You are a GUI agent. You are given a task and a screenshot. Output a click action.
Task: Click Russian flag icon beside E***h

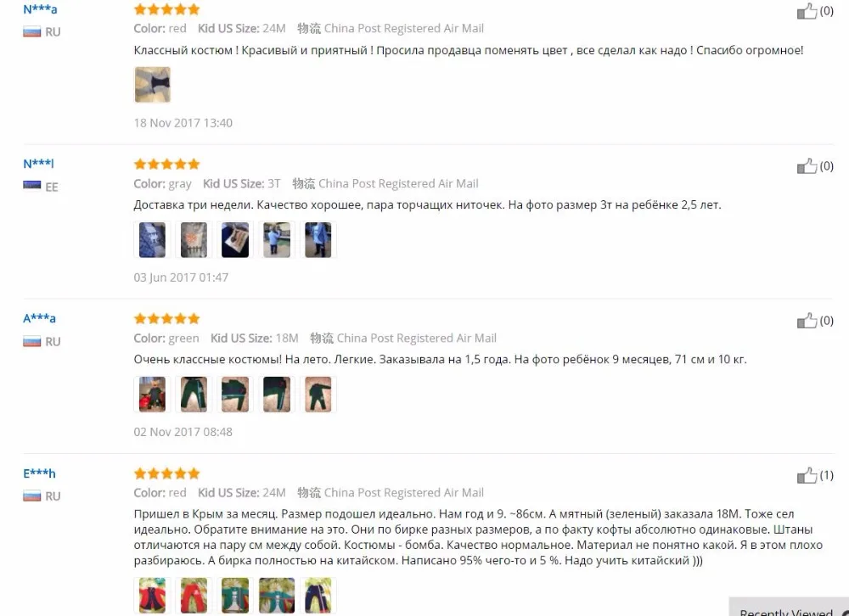(x=32, y=496)
